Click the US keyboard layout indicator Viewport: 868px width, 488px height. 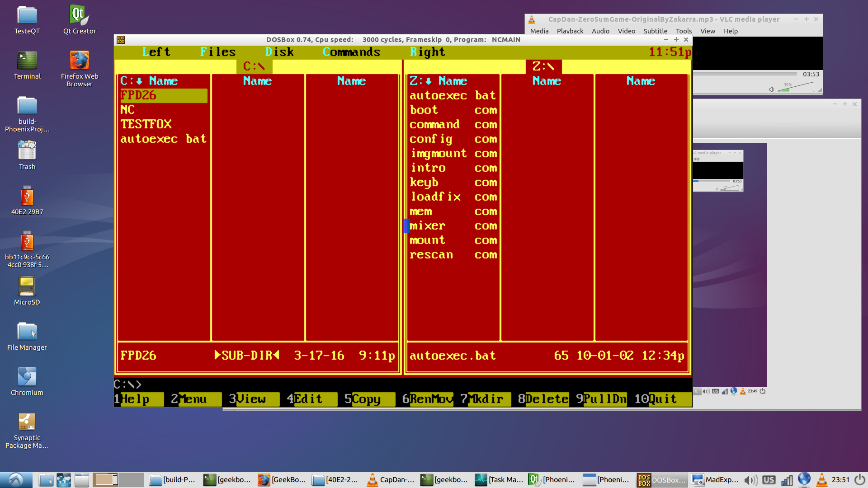[769, 479]
